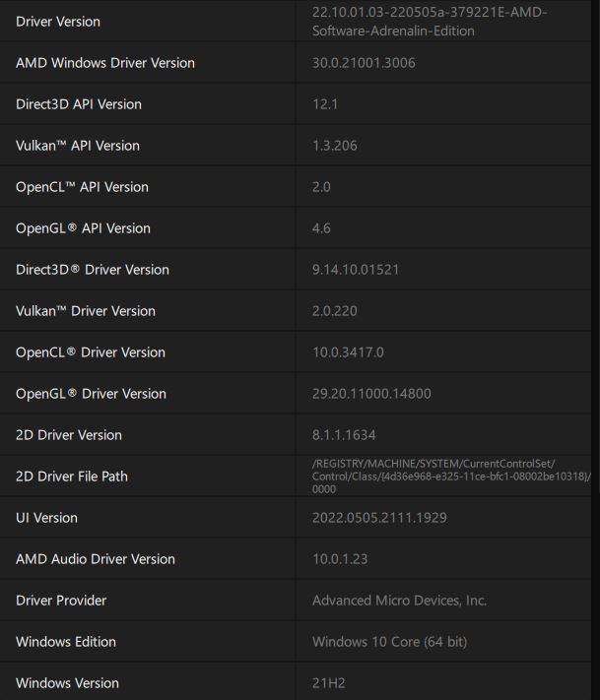Select the OpenCL Driver Version value 10.0.3417.0

tap(348, 352)
